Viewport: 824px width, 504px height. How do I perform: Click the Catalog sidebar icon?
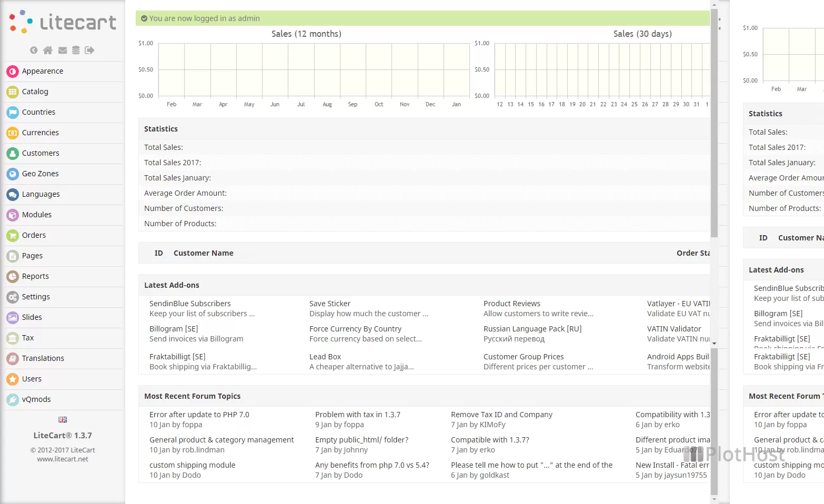pyautogui.click(x=13, y=92)
